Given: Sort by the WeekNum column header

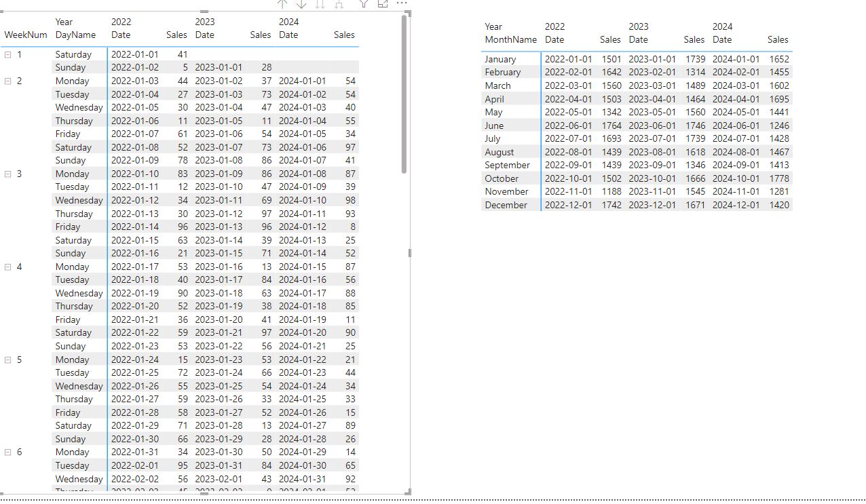Looking at the screenshot, I should [x=26, y=35].
